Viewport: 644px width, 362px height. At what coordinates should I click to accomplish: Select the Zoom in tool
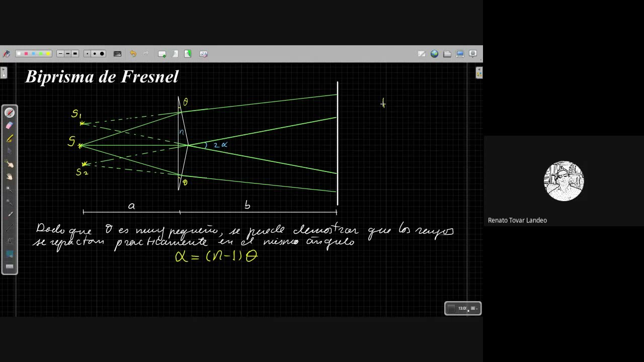(x=10, y=190)
